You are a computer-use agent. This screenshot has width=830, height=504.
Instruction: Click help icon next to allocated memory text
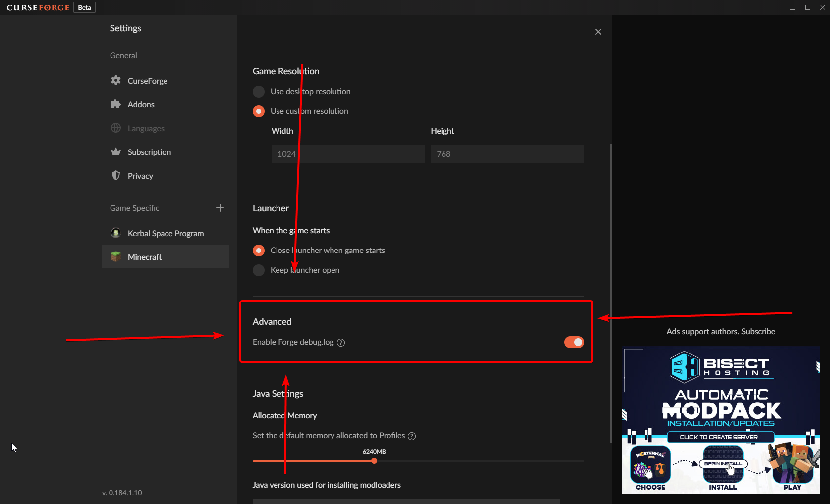click(412, 436)
